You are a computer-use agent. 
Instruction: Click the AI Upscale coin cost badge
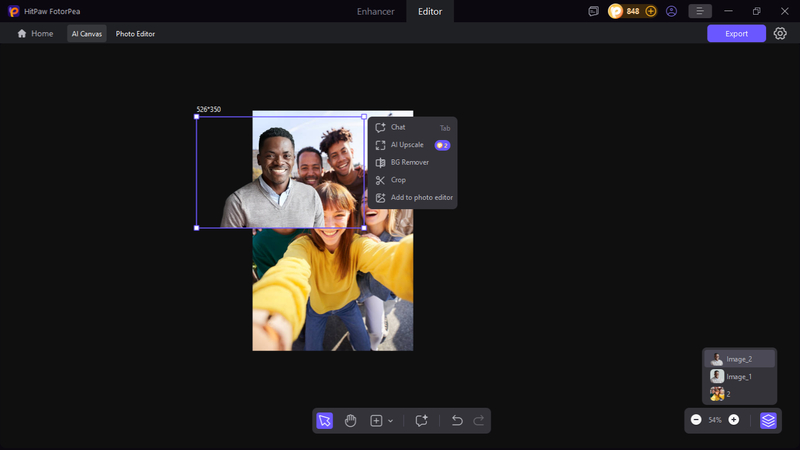pos(442,145)
